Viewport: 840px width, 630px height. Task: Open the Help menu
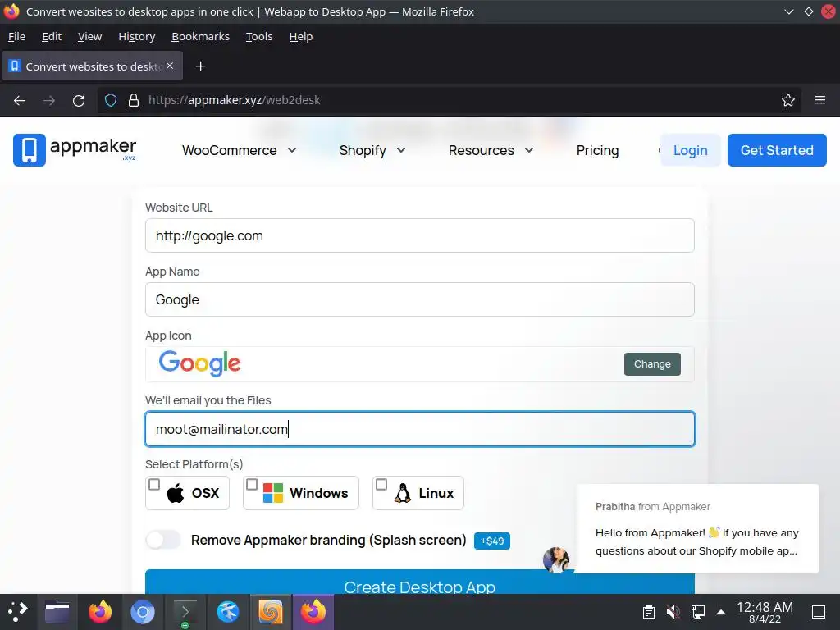(300, 36)
